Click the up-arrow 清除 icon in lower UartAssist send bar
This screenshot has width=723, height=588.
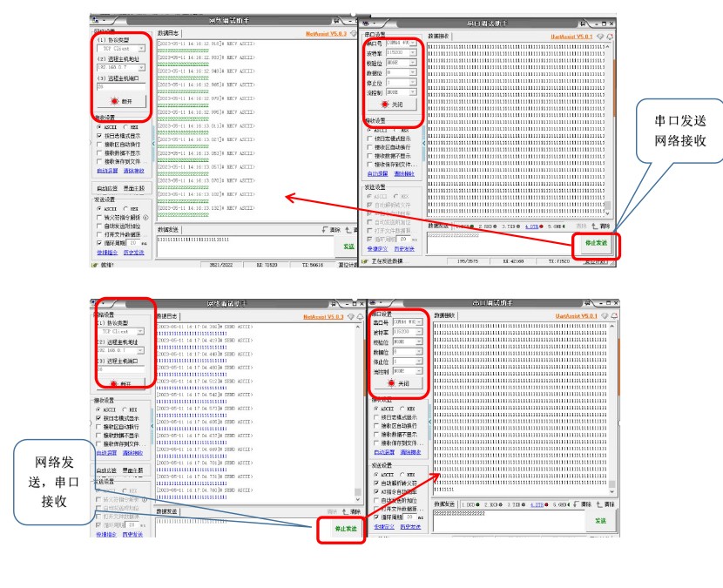click(x=599, y=504)
